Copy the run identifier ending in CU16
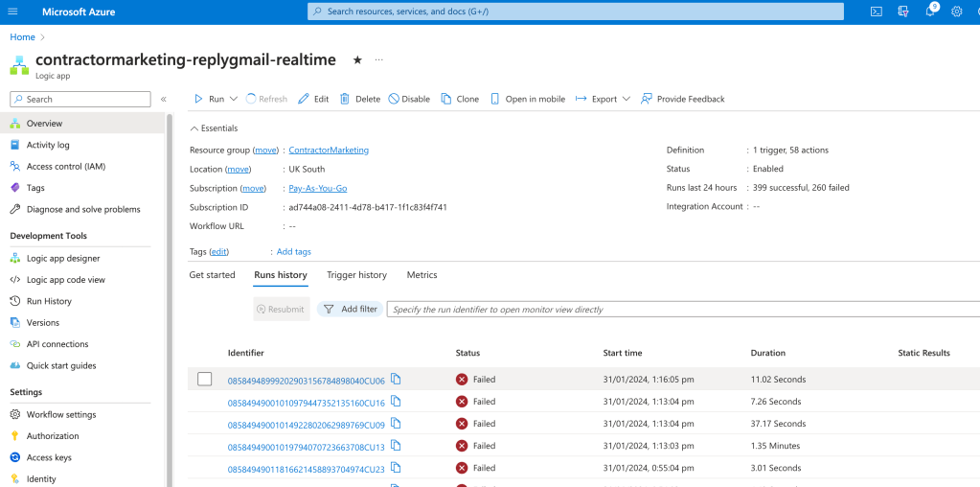 (x=395, y=402)
